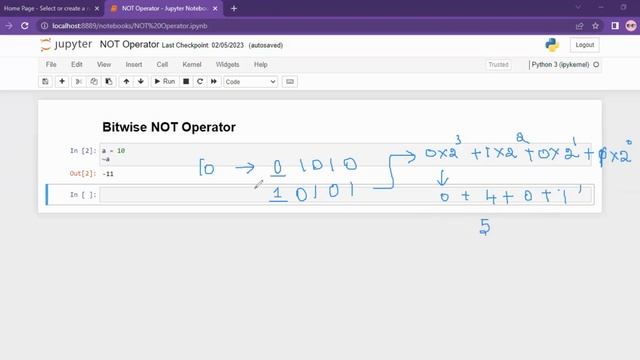
Task: Paste cells below icon
Action: [109, 82]
